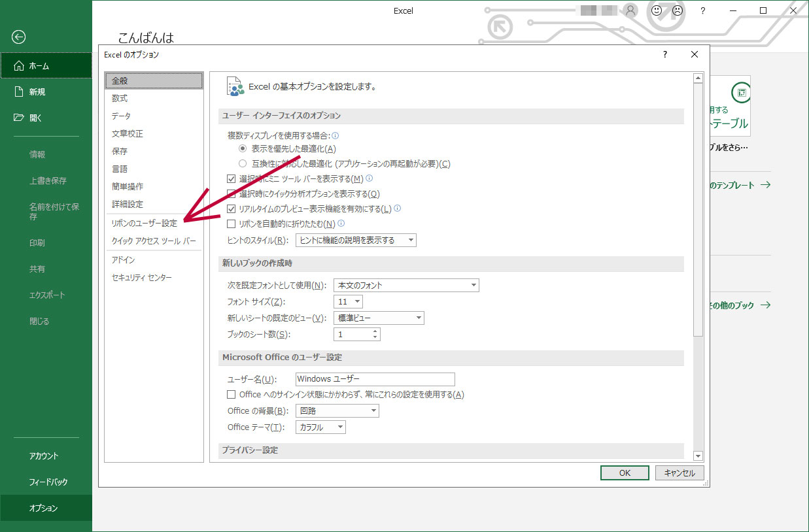Open the ホーム backstage page
The height and width of the screenshot is (532, 809).
[46, 66]
